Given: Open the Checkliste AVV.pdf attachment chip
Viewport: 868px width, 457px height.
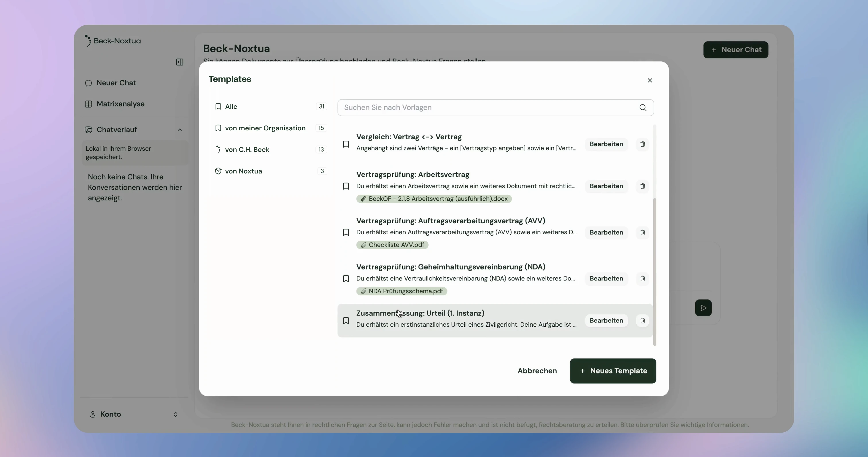Looking at the screenshot, I should tap(392, 245).
